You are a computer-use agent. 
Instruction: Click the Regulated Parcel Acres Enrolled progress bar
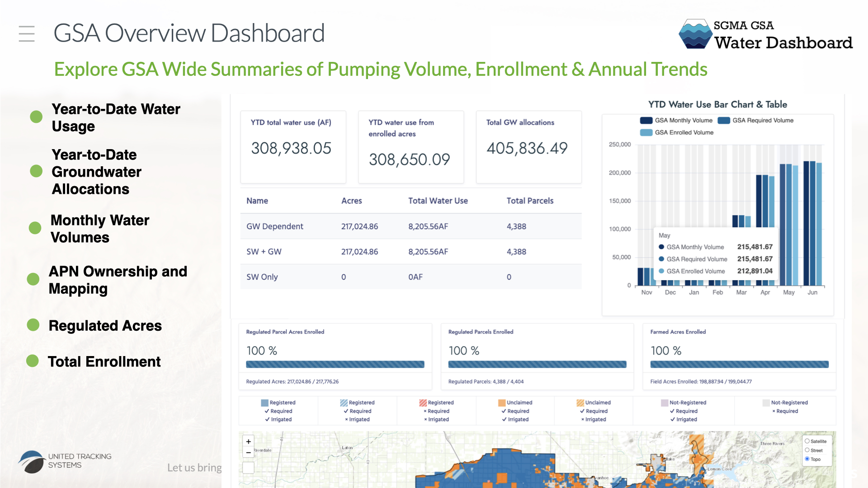pos(335,364)
